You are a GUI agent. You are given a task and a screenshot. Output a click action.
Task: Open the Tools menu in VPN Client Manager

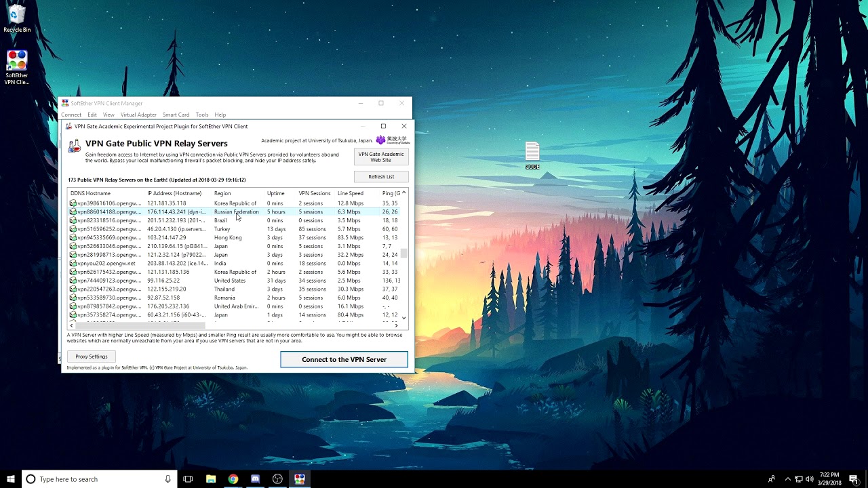click(x=202, y=115)
